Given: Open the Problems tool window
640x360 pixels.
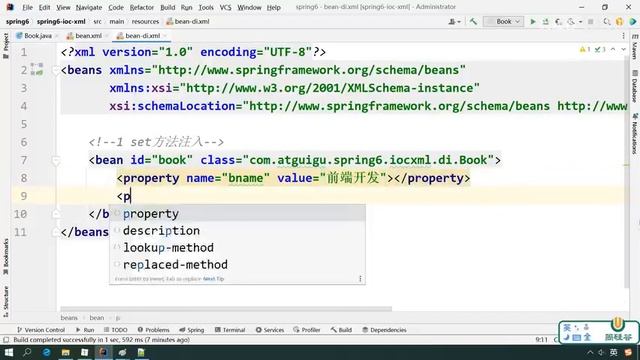Looking at the screenshot, I should [153, 330].
